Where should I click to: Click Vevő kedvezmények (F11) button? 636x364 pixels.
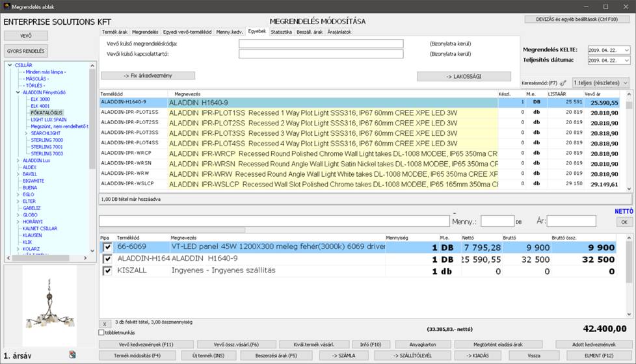point(146,344)
